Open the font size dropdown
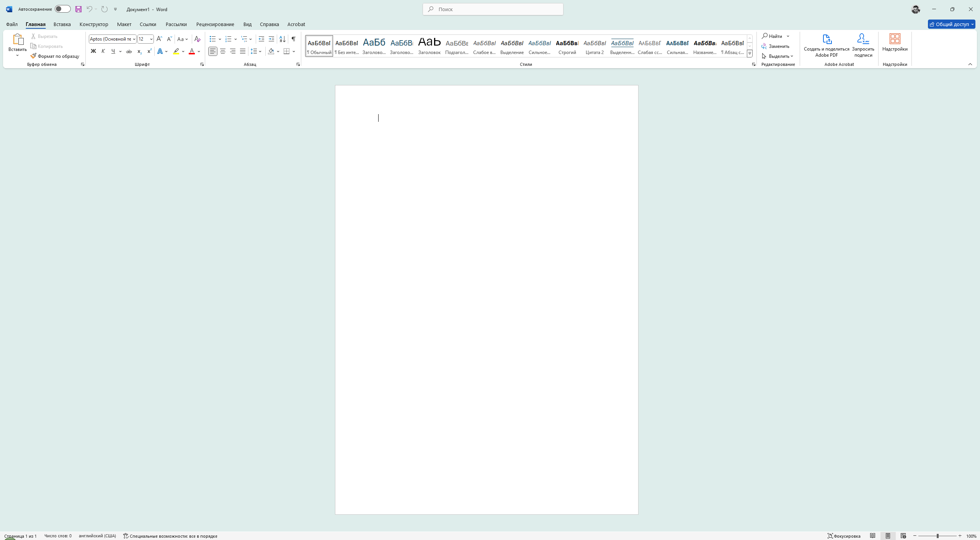This screenshot has width=980, height=540. tap(151, 39)
